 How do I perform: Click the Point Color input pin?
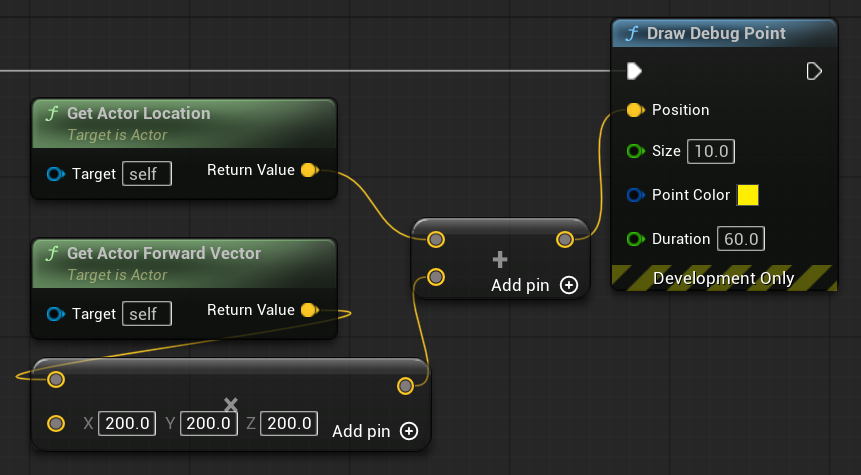tap(634, 195)
